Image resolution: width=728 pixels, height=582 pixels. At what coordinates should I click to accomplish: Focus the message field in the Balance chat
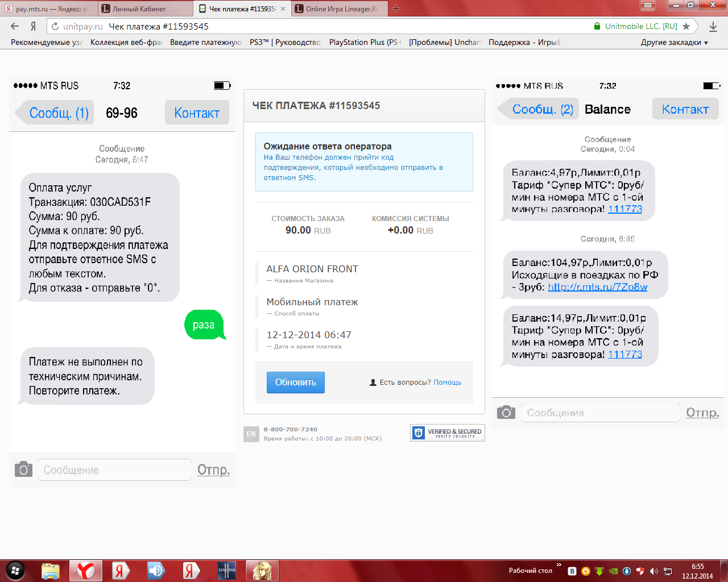click(601, 413)
